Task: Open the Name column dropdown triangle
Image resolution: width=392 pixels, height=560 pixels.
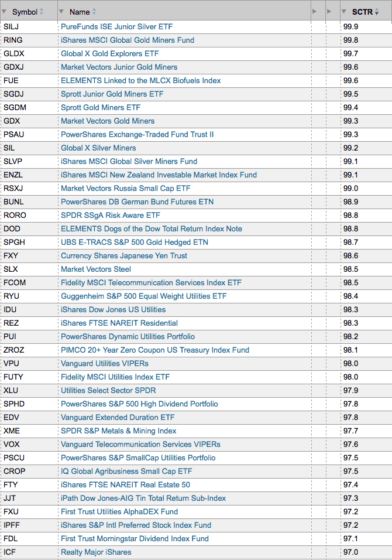Action: click(x=61, y=12)
